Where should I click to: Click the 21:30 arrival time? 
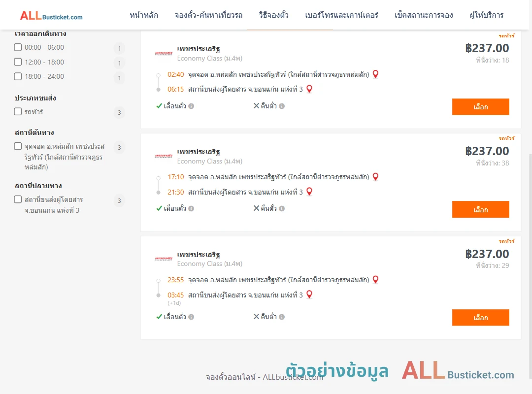pyautogui.click(x=176, y=192)
